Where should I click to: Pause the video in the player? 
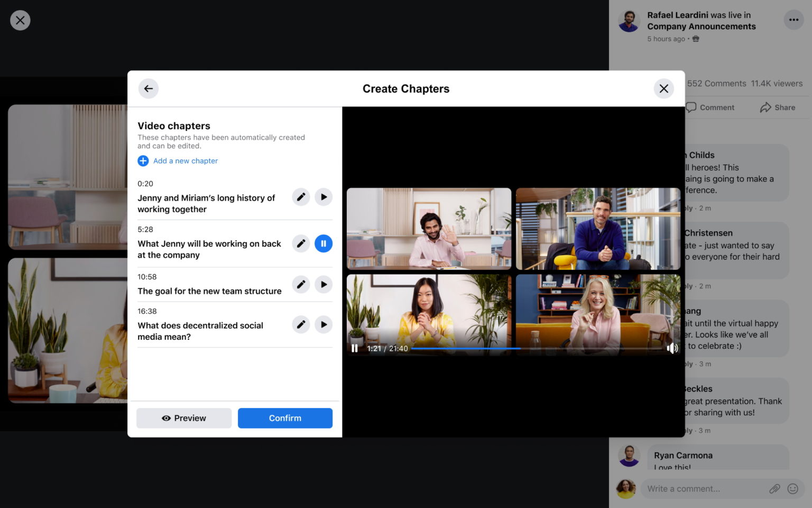point(354,348)
